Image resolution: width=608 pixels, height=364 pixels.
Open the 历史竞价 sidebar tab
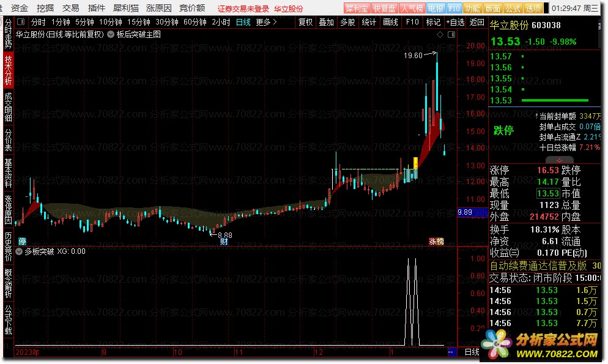click(x=8, y=247)
